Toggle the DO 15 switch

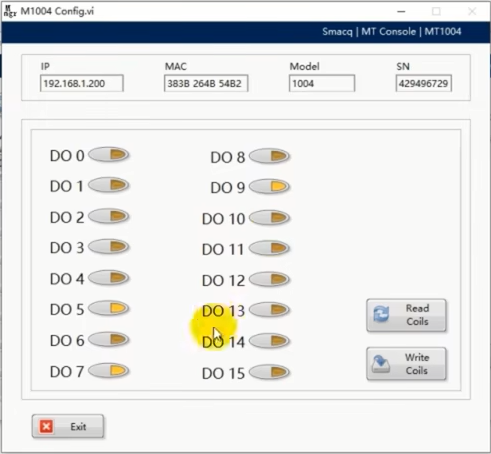269,372
